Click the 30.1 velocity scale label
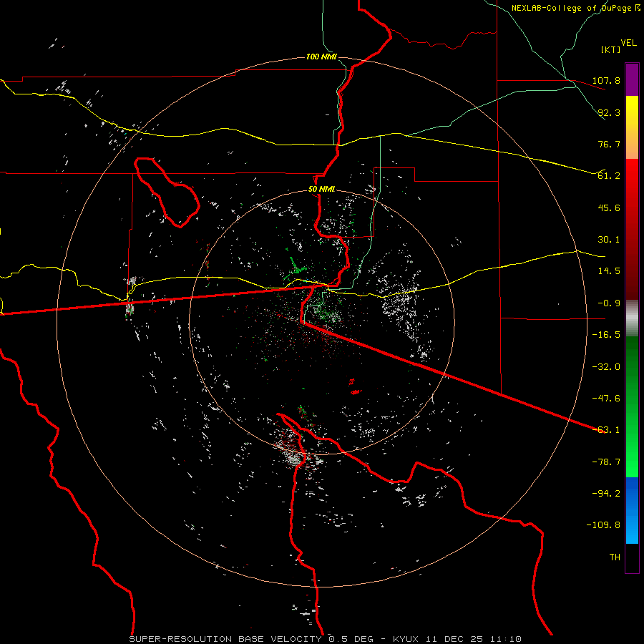This screenshot has height=644, width=644. 609,240
